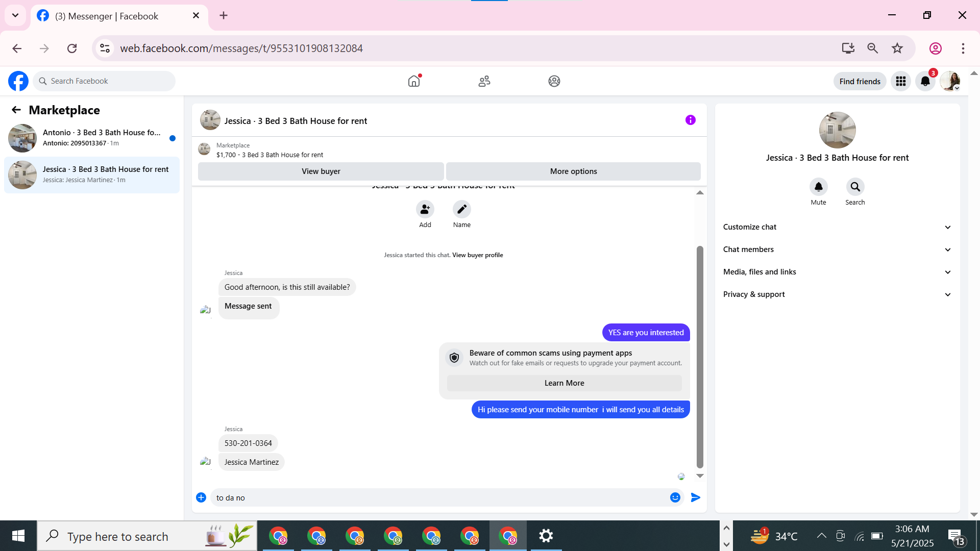The image size is (980, 551).
Task: Open the Friends icon in top navigation
Action: coord(484,81)
